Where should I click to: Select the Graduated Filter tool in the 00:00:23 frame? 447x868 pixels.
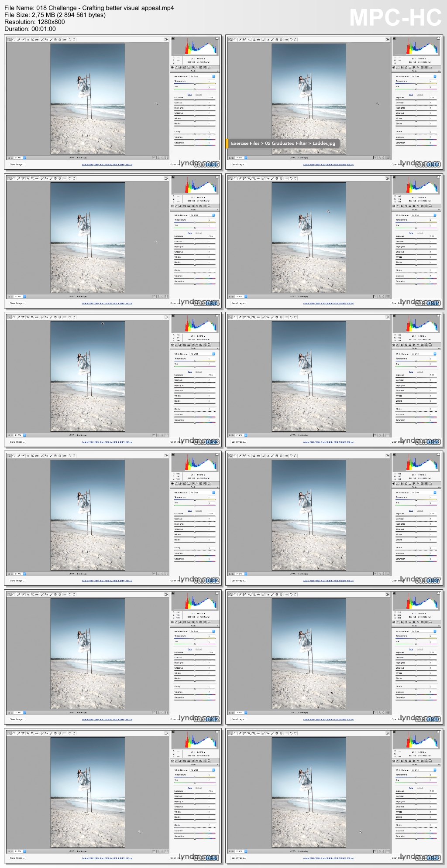[55, 317]
